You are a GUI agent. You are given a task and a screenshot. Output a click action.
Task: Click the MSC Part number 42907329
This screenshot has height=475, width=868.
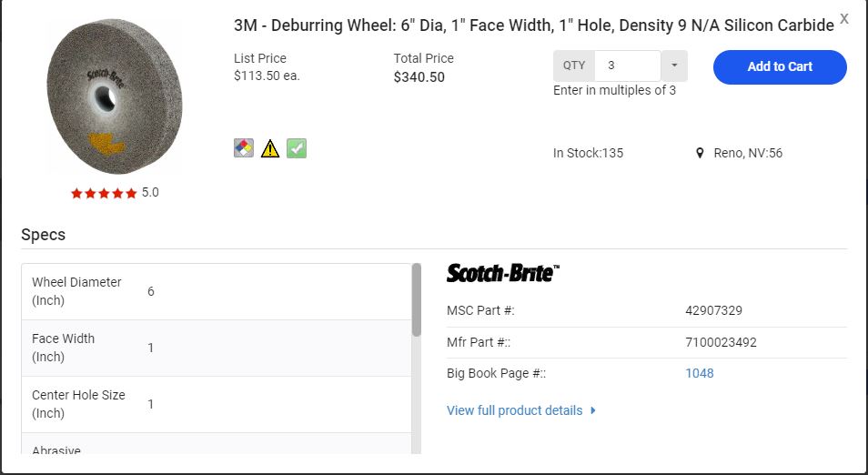[x=713, y=310]
